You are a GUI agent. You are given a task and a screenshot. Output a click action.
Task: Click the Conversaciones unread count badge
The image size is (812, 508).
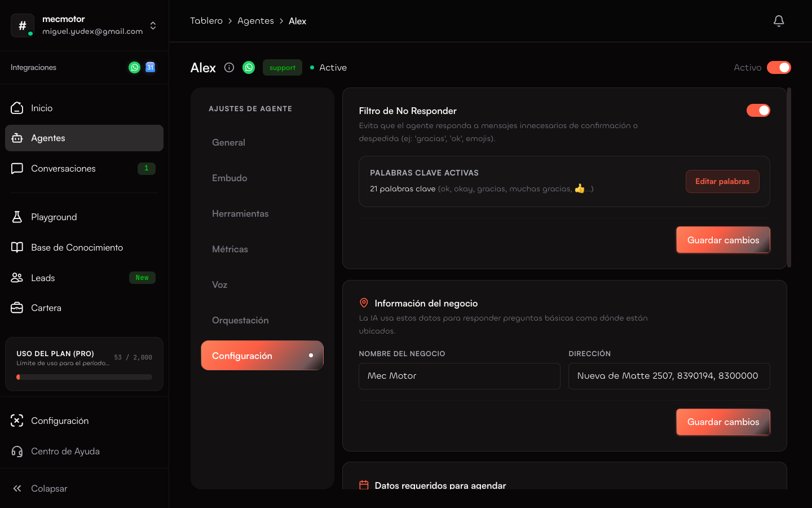click(147, 168)
